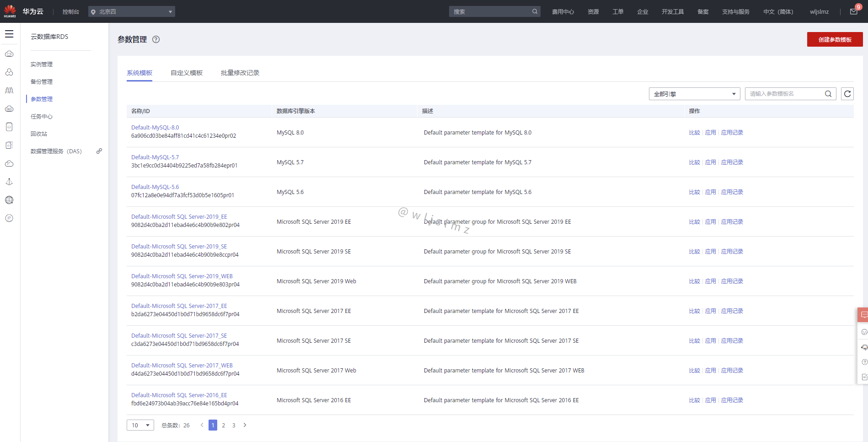Click 应用 for Default-MySQL-8.0 row
The width and height of the screenshot is (868, 442).
pyautogui.click(x=710, y=133)
